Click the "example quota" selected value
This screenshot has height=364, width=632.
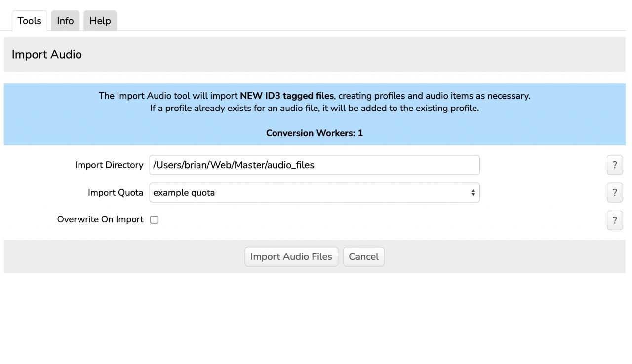click(184, 193)
